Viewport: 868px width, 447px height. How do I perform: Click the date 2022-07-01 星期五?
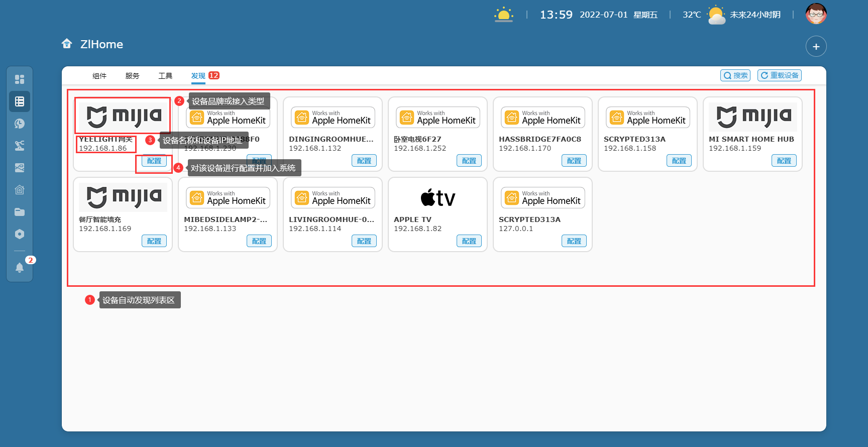(x=619, y=15)
